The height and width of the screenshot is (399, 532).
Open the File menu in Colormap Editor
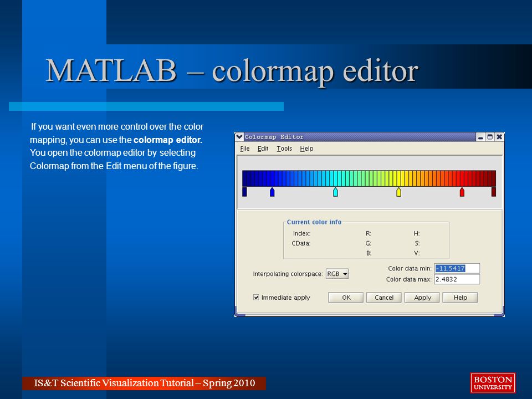click(244, 149)
